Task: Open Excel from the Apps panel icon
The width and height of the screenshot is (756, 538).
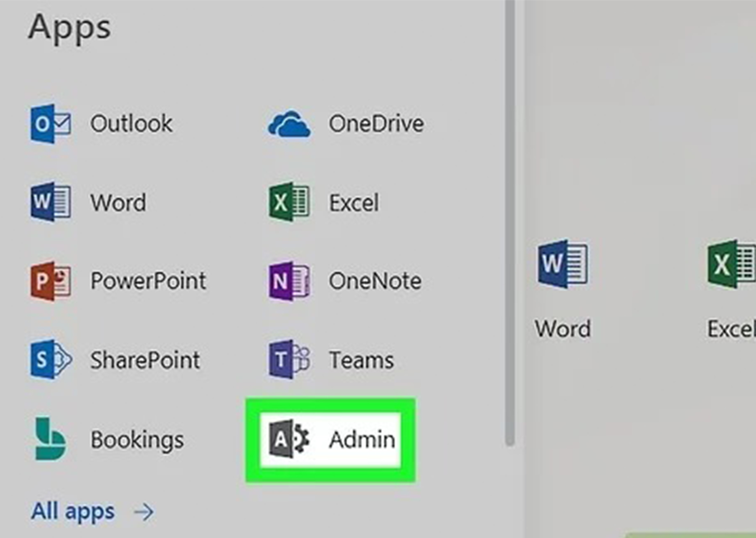Action: point(289,201)
